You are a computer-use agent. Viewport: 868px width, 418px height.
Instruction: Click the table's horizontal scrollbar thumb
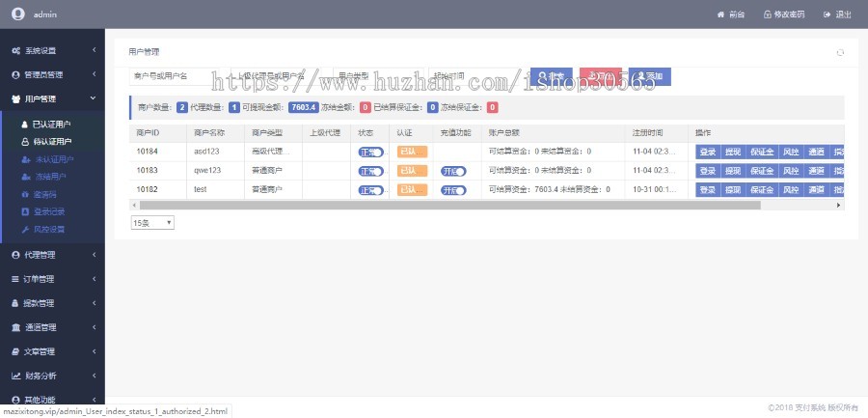(x=450, y=205)
